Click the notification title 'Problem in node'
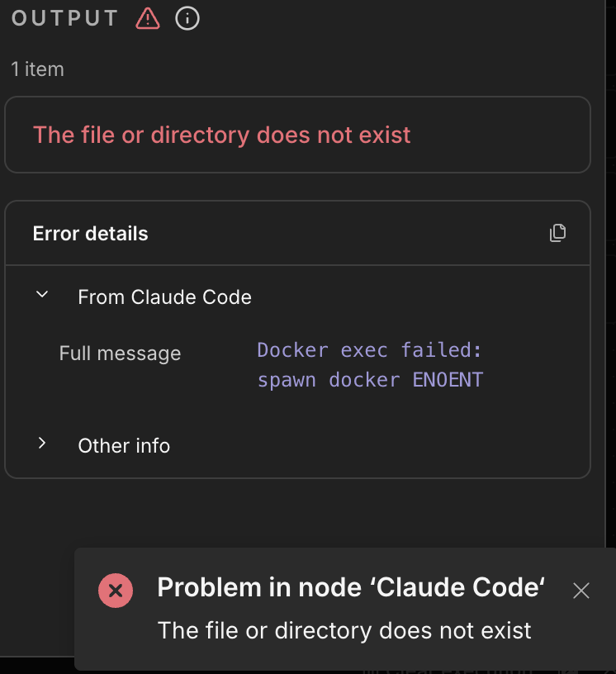Viewport: 616px width, 674px height. point(351,587)
